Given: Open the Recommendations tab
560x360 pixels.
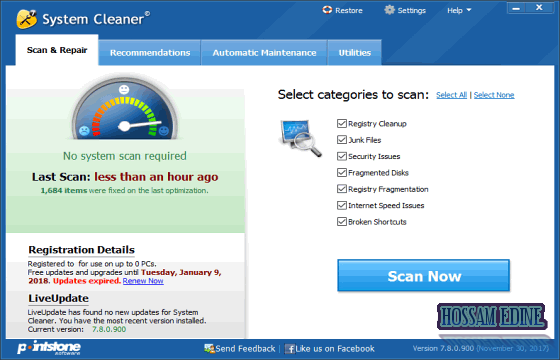Looking at the screenshot, I should tap(150, 53).
